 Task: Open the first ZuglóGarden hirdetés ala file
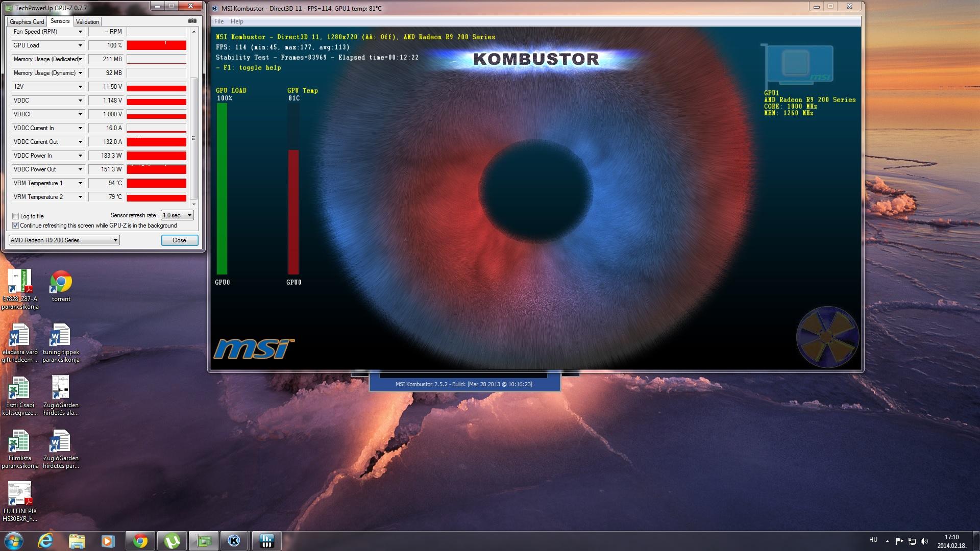[61, 396]
